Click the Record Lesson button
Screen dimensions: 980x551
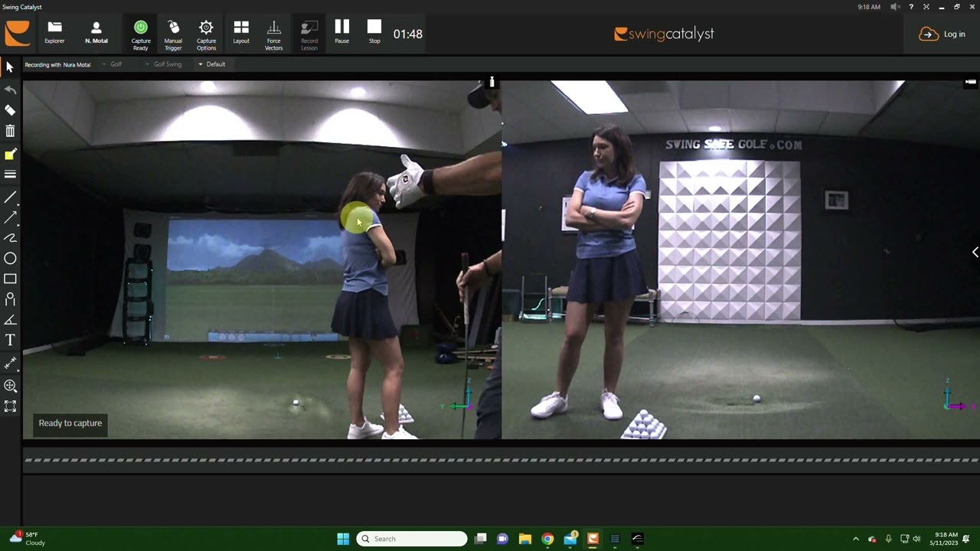[x=309, y=35]
